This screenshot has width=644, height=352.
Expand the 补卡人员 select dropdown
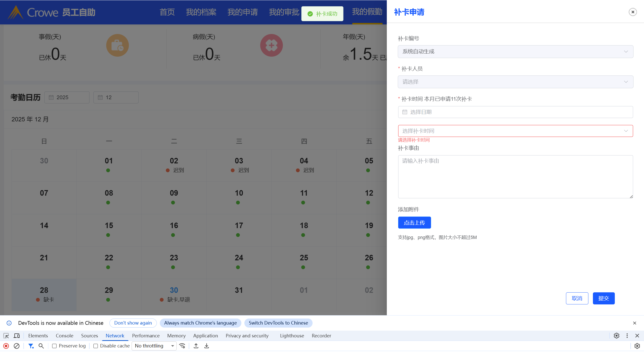point(515,82)
